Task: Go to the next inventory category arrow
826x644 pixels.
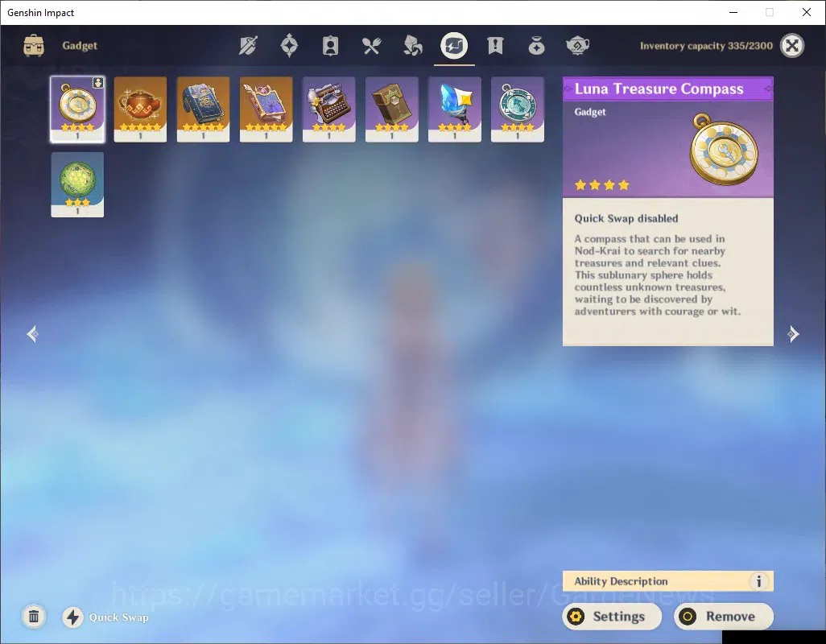Action: pyautogui.click(x=793, y=334)
